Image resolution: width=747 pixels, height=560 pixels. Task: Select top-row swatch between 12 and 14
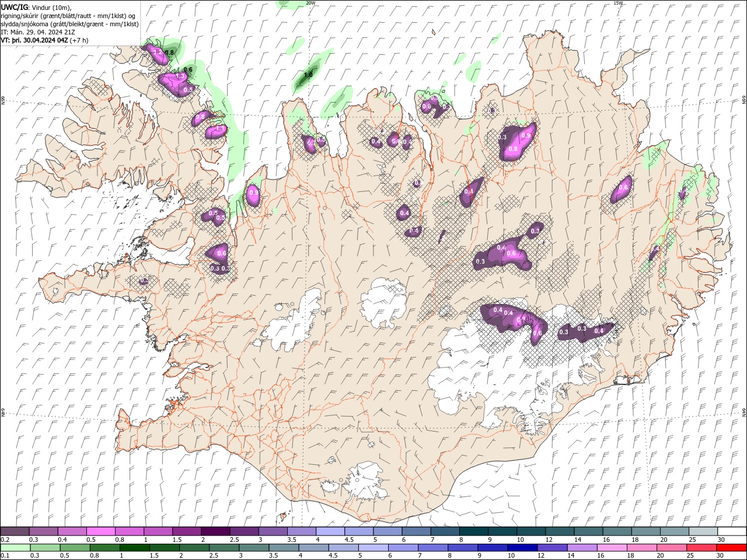pos(559,531)
